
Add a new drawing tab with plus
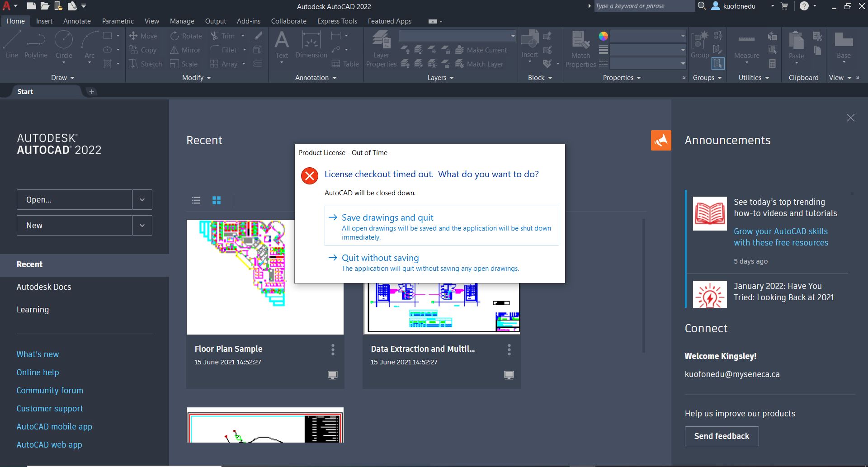91,92
